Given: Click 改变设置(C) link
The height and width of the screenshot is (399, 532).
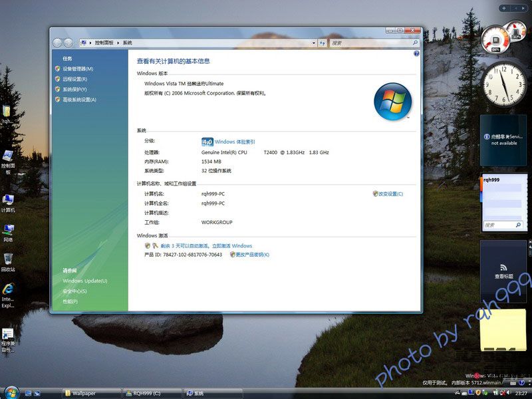Looking at the screenshot, I should point(390,194).
